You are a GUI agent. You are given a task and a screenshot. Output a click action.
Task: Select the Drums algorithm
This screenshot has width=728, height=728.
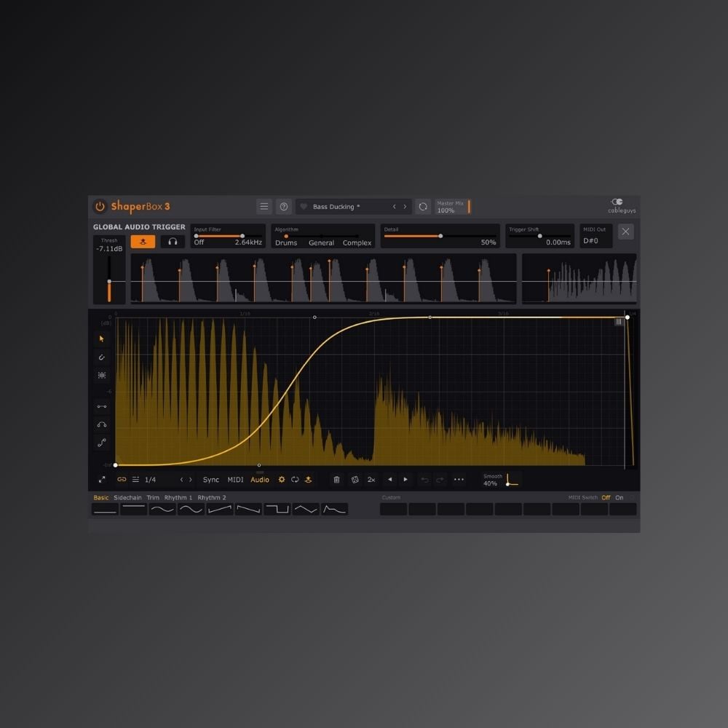click(x=286, y=243)
